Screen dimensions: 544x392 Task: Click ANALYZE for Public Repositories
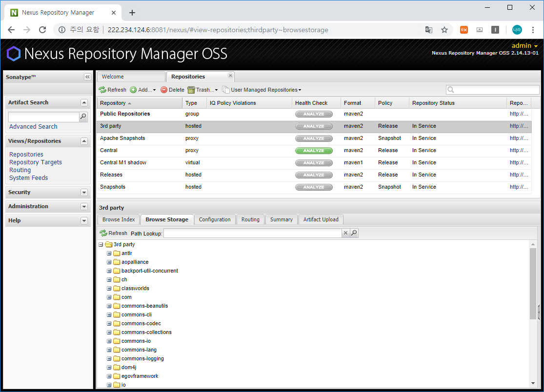pyautogui.click(x=314, y=114)
